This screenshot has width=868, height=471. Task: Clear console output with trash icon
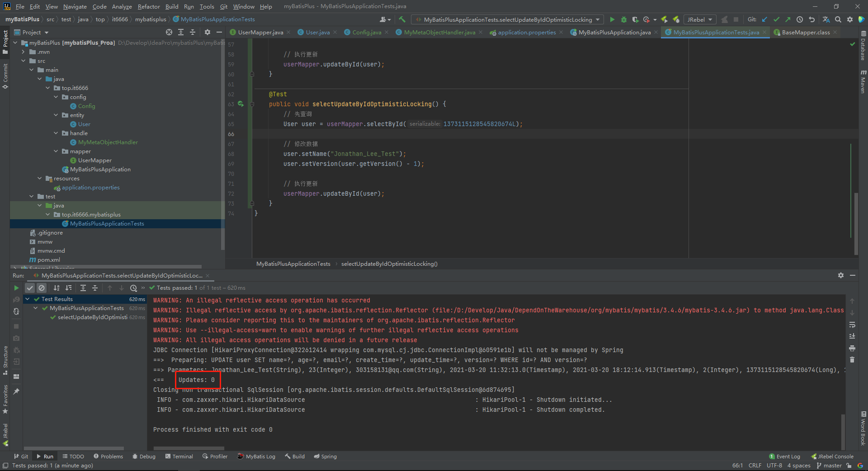point(852,360)
